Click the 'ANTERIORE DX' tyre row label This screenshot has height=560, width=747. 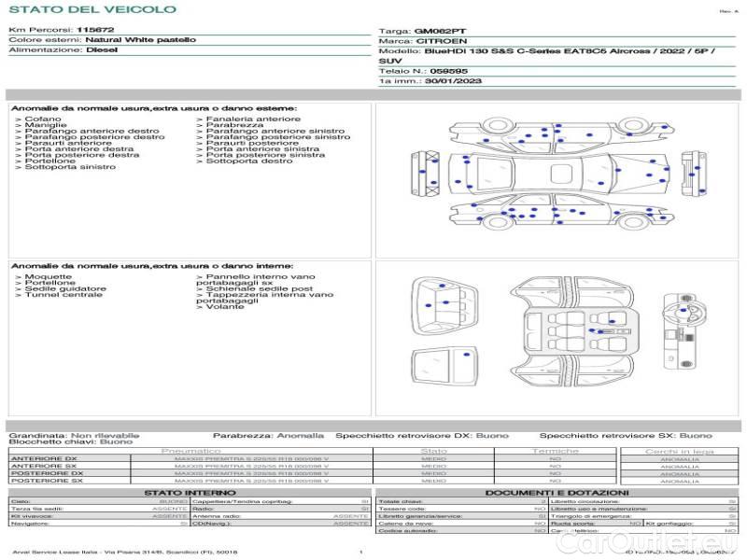pos(44,459)
